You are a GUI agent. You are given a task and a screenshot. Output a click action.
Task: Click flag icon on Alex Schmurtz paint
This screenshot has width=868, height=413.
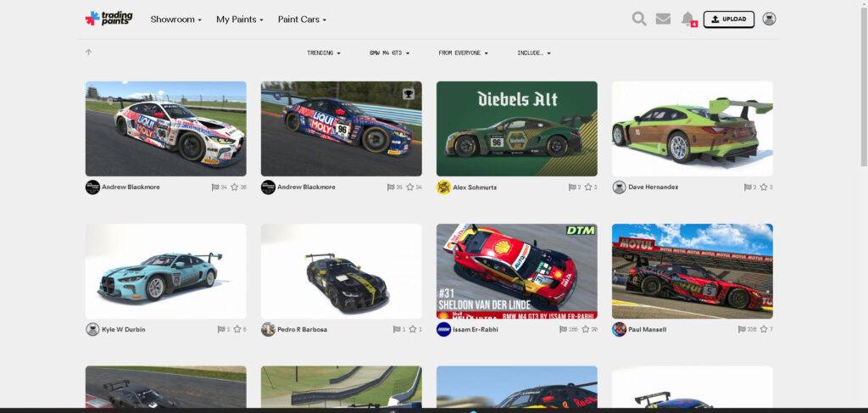[572, 187]
